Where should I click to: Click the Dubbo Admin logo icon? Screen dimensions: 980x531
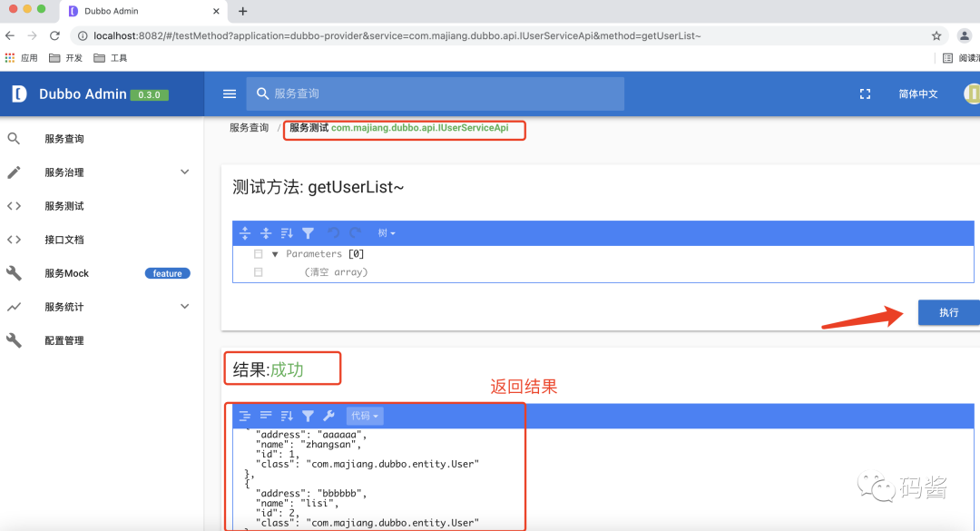click(x=19, y=93)
